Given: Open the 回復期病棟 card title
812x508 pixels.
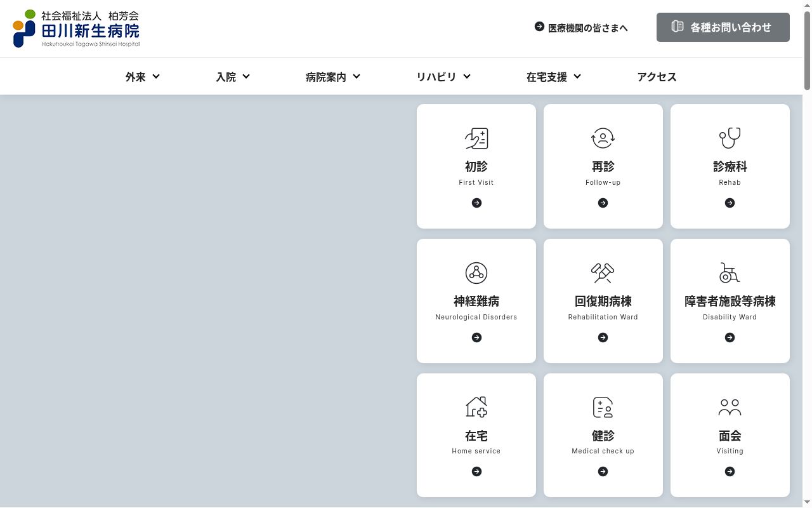Looking at the screenshot, I should 603,301.
